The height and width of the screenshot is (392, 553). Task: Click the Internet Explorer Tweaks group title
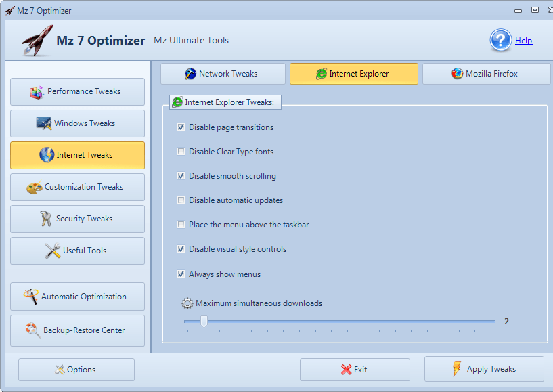229,102
